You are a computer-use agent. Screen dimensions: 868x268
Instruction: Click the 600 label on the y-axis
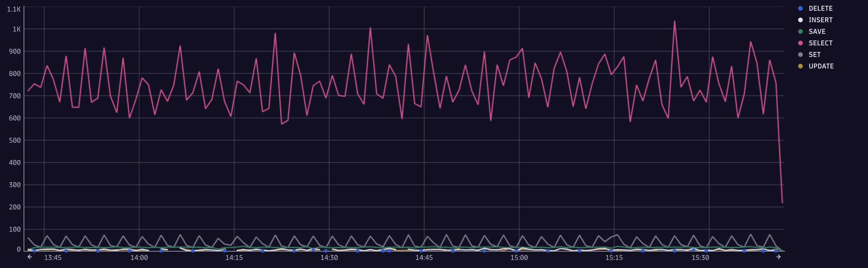coord(14,118)
